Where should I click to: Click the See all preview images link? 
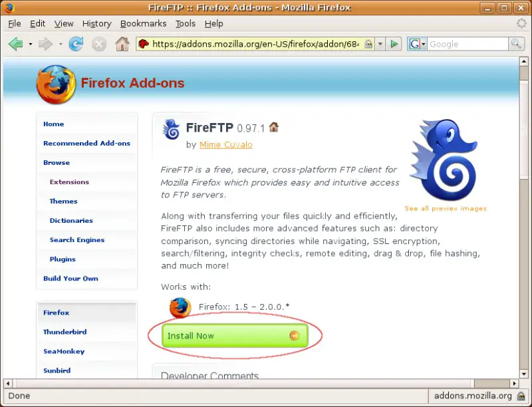(446, 209)
